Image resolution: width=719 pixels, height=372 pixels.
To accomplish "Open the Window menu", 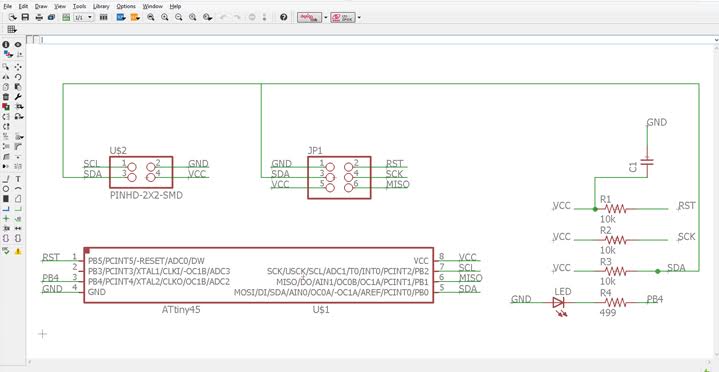I will [152, 6].
